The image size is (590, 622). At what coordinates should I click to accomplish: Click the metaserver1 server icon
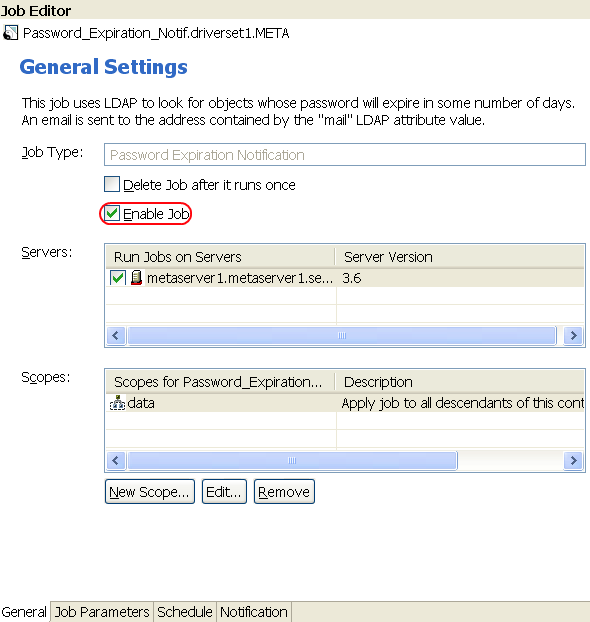[x=136, y=278]
